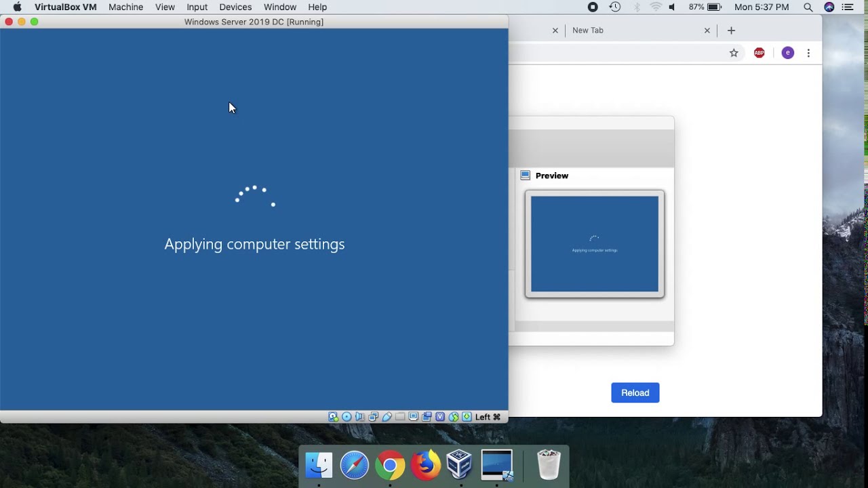Click the keyboard capture green arrow icon
This screenshot has width=868, height=488.
tap(467, 417)
